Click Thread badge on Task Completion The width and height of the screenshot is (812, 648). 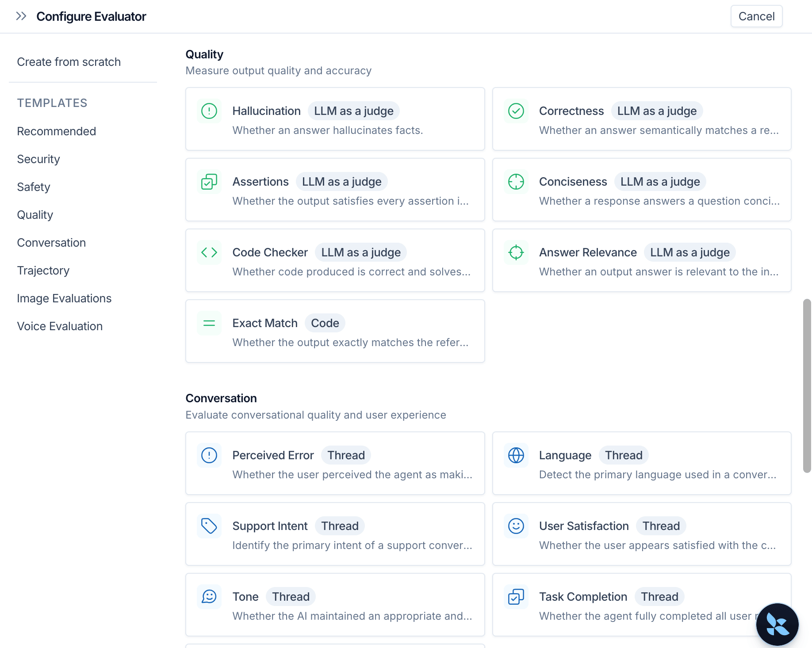click(659, 597)
